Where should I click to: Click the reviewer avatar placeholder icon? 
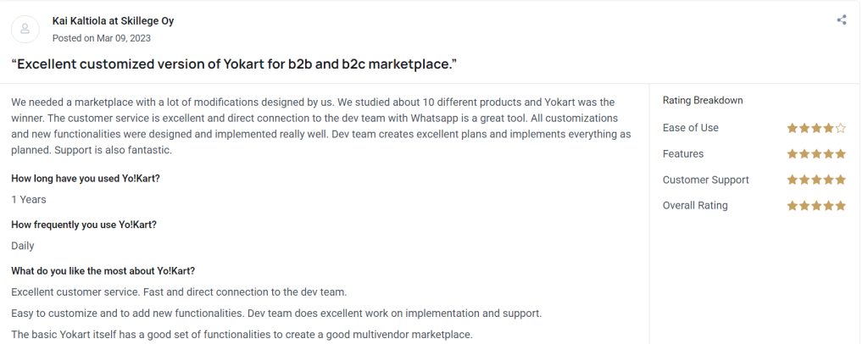click(x=25, y=29)
